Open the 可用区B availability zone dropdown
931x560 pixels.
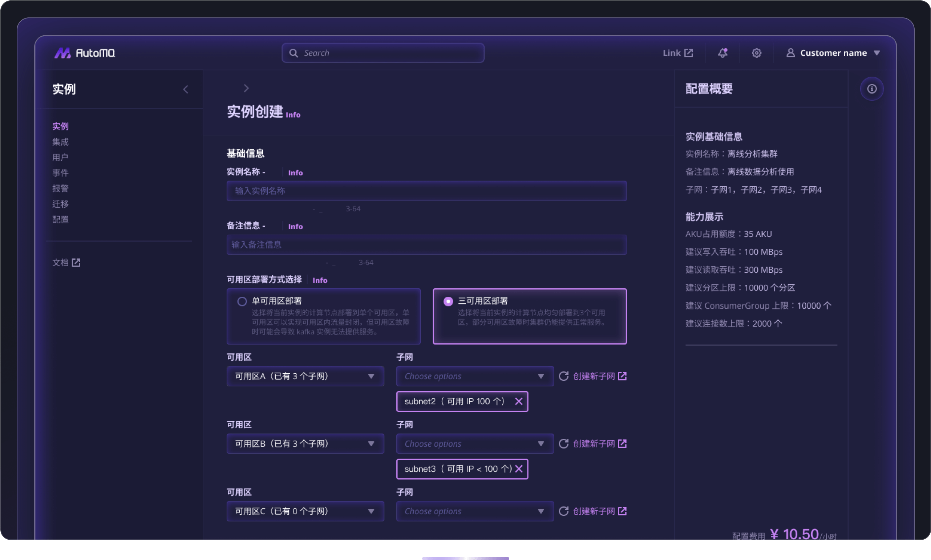tap(305, 444)
